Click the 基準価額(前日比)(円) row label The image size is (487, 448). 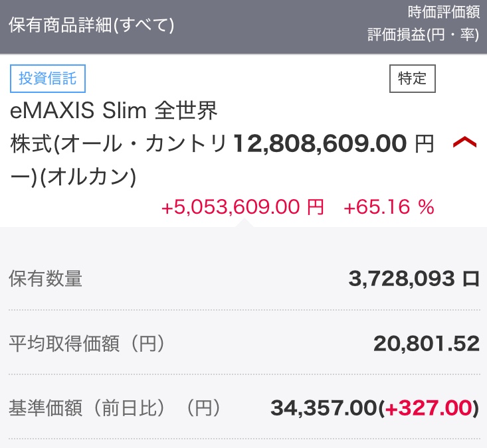coord(114,408)
